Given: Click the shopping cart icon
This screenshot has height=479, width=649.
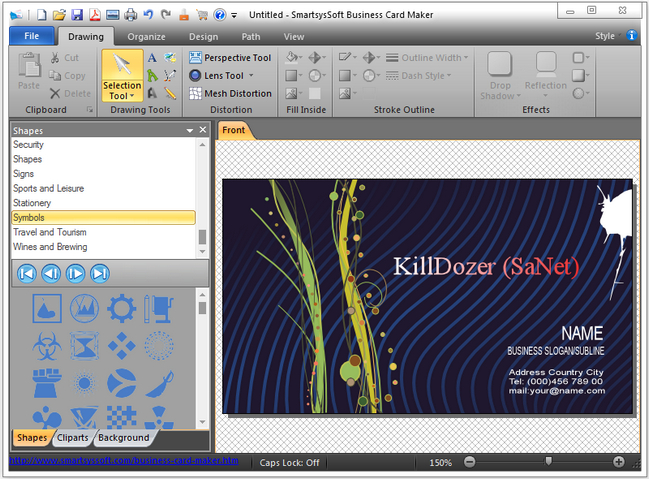Looking at the screenshot, I should click(202, 15).
